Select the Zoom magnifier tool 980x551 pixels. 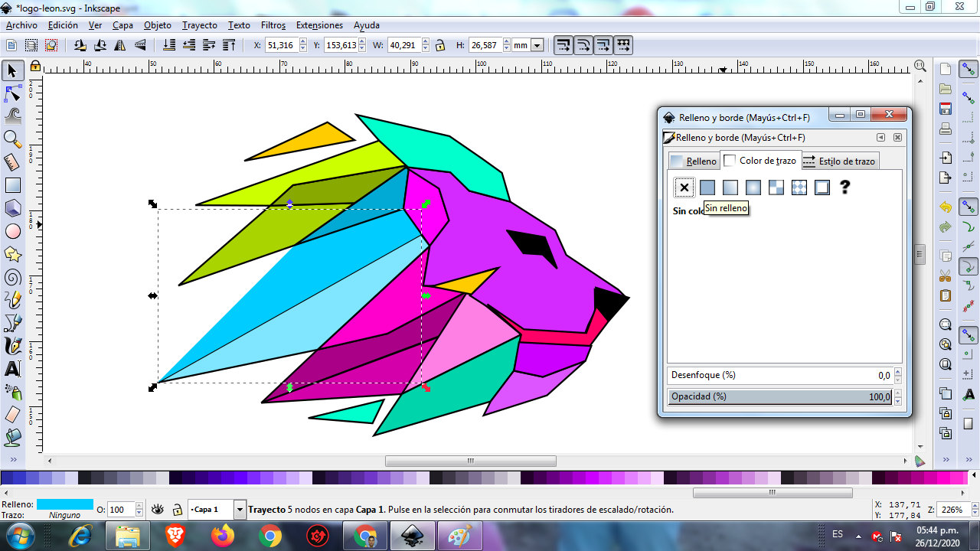click(x=12, y=139)
